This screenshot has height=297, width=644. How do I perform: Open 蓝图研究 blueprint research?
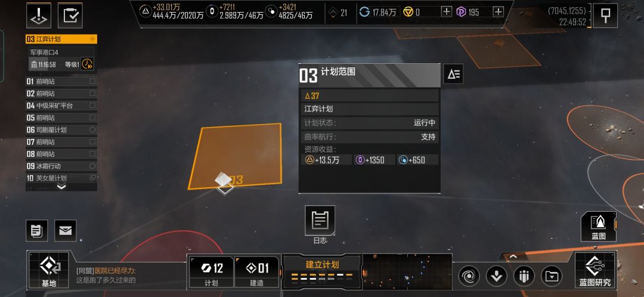tap(595, 270)
